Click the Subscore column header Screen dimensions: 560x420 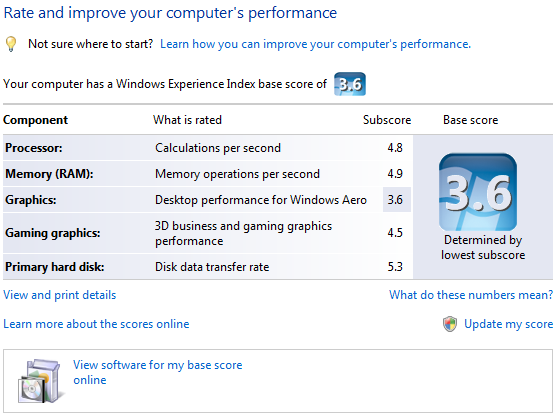click(x=387, y=120)
